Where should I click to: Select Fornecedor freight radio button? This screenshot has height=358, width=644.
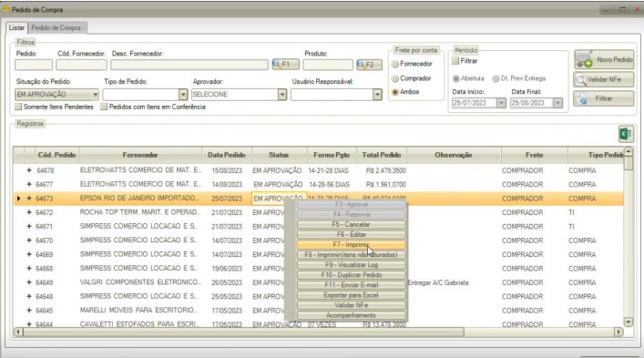pyautogui.click(x=395, y=64)
